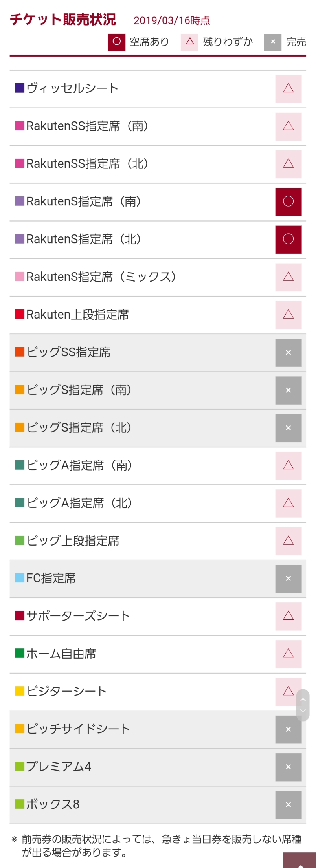Click triangle status icon for ヴィッセルシート
Image resolution: width=316 pixels, height=868 pixels.
(288, 89)
